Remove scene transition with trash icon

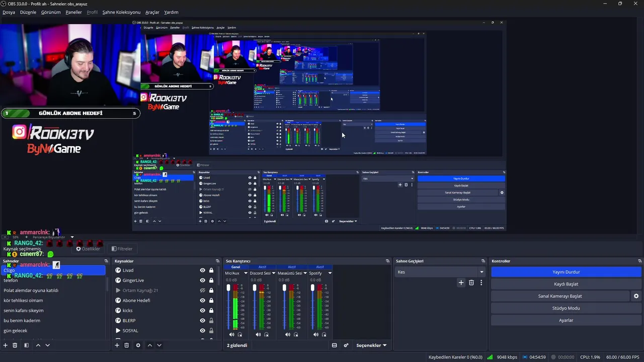[471, 283]
